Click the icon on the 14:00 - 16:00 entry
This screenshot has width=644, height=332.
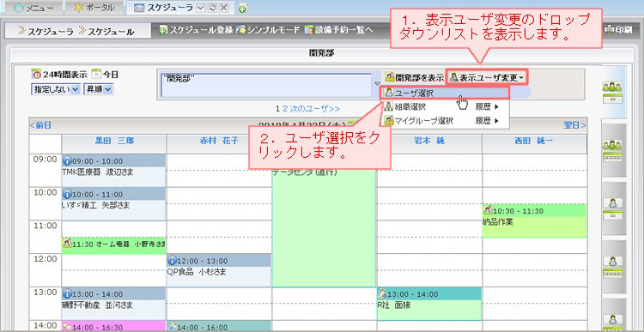coord(172,327)
